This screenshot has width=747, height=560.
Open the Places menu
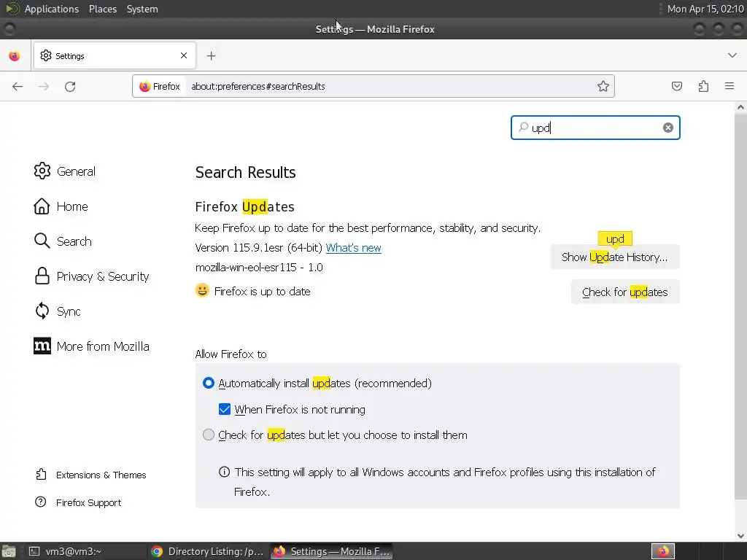[102, 9]
